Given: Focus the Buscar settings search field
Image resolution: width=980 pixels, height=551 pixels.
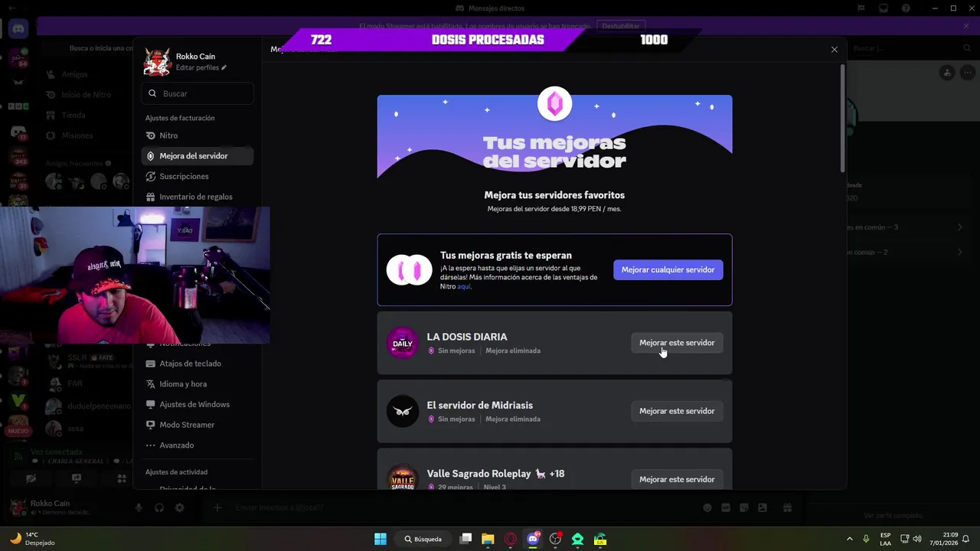Looking at the screenshot, I should [198, 93].
